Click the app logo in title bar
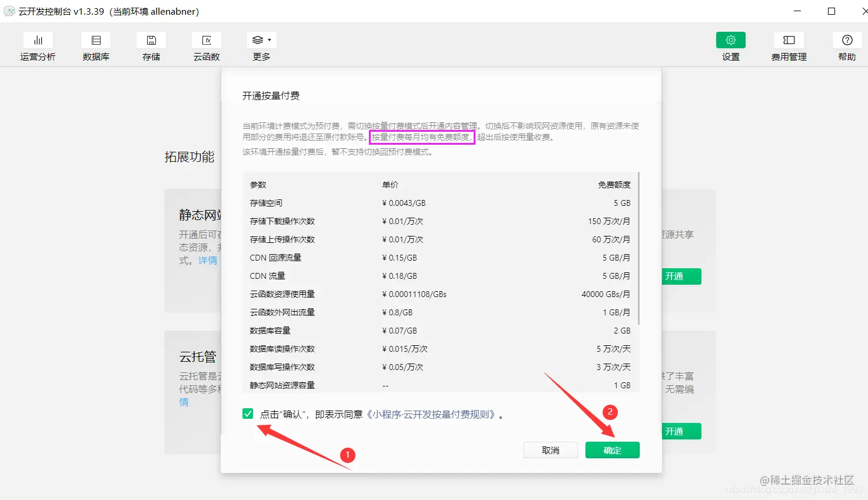Screen dimensions: 868x500 pos(9,11)
